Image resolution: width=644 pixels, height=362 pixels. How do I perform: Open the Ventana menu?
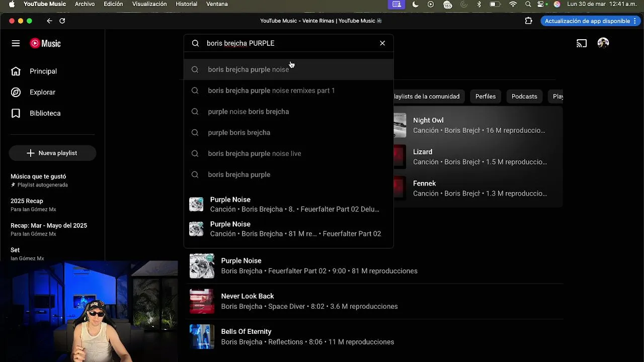217,4
